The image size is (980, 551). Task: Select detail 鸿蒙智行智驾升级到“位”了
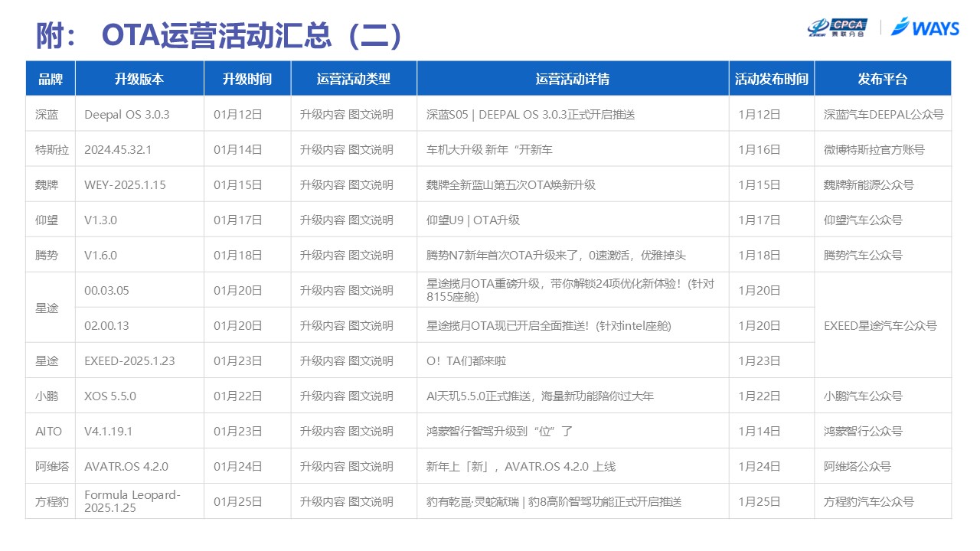(500, 432)
